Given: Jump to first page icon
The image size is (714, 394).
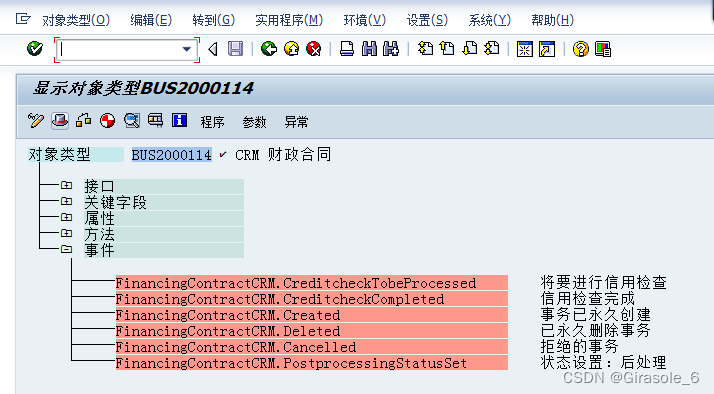Looking at the screenshot, I should [425, 48].
